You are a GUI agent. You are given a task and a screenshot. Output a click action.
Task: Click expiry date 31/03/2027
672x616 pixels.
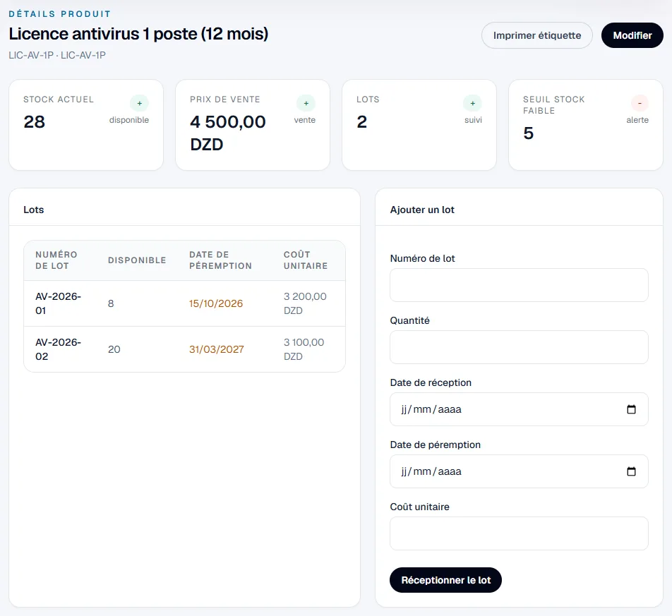[217, 349]
